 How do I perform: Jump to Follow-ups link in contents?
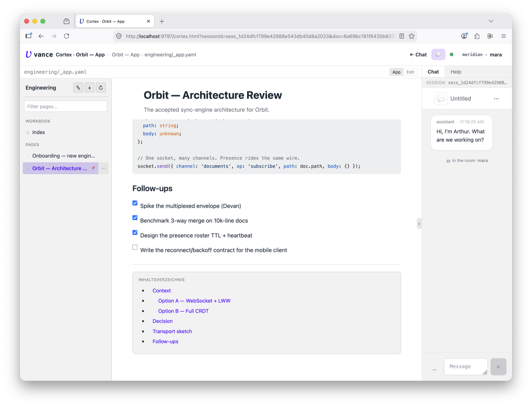(x=165, y=341)
